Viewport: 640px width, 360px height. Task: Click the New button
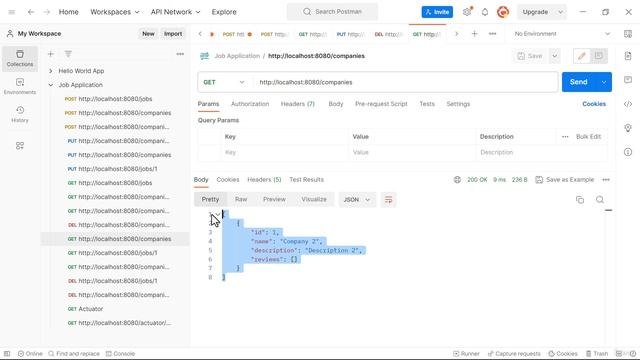[x=148, y=34]
